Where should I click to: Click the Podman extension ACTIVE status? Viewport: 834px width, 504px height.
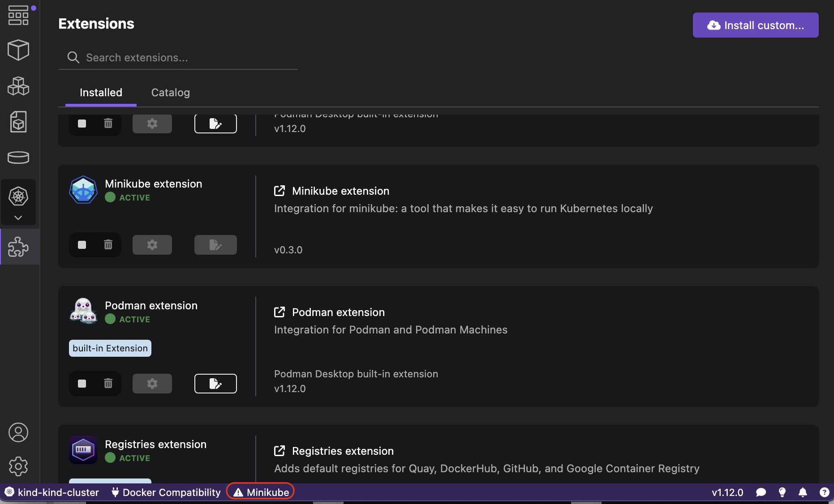pos(128,319)
